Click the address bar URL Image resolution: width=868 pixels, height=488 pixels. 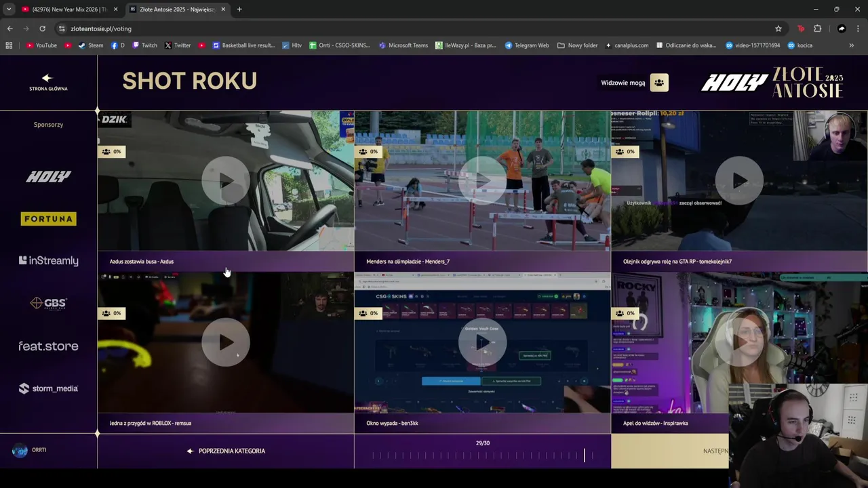point(101,28)
